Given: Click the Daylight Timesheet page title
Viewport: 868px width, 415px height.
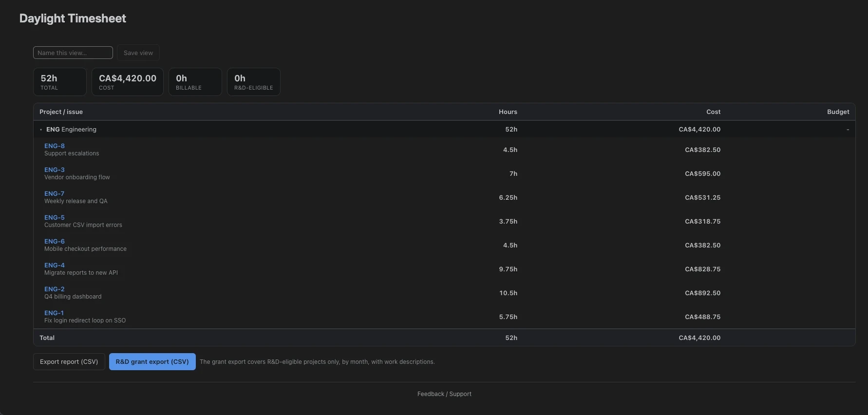Looking at the screenshot, I should tap(73, 19).
